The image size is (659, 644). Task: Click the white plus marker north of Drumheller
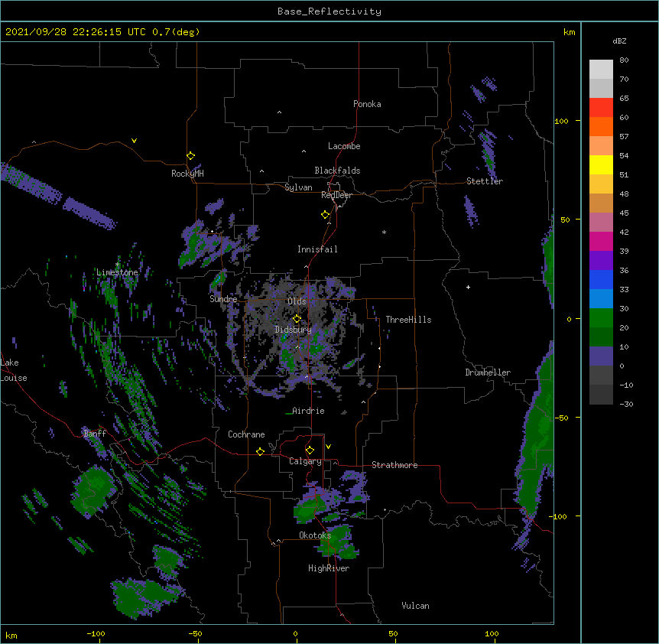(x=468, y=287)
